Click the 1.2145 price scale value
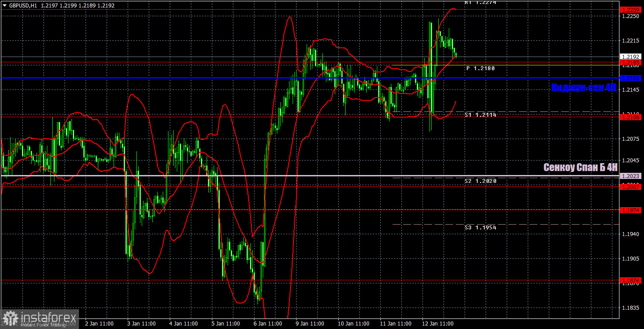This screenshot has height=329, width=644. coord(631,90)
